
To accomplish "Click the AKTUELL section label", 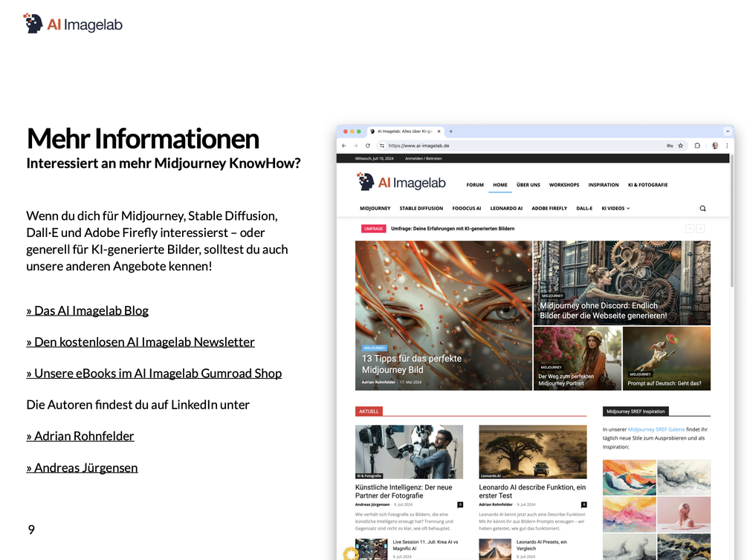I will point(369,411).
